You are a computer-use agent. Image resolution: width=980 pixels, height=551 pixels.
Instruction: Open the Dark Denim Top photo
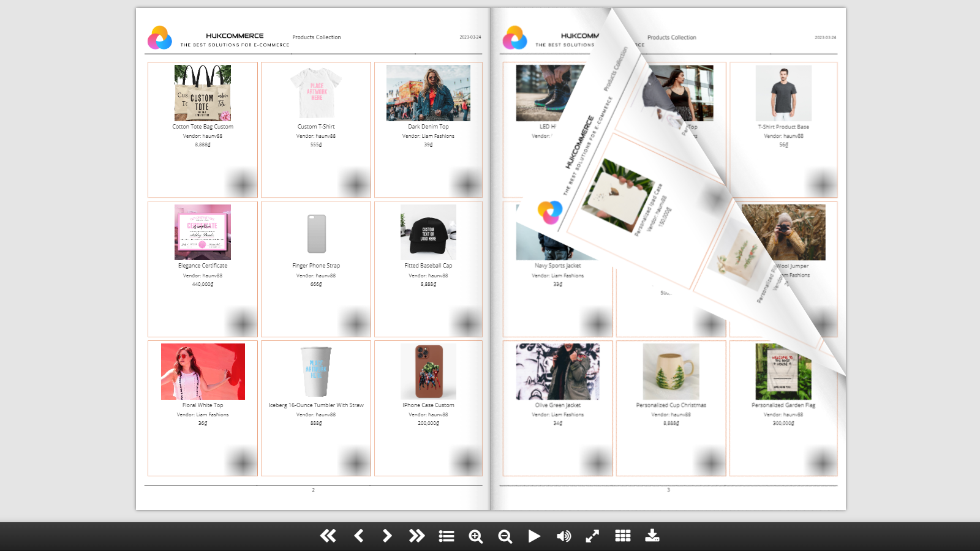point(428,92)
